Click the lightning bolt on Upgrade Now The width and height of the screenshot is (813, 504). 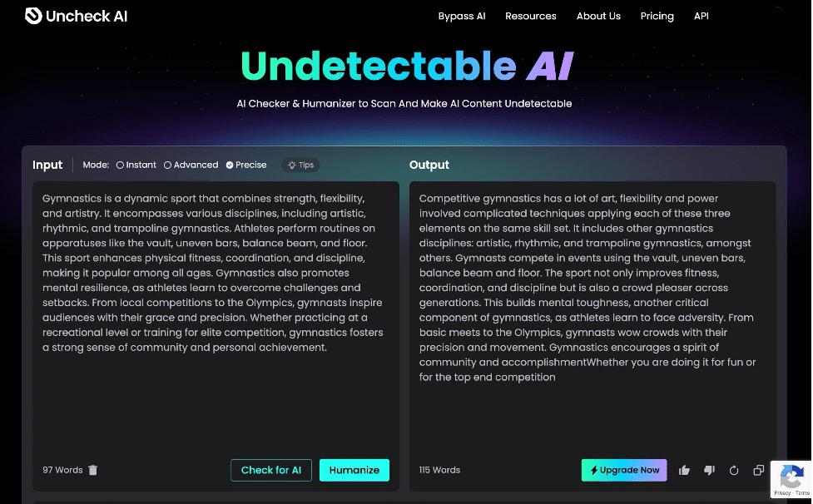click(592, 470)
